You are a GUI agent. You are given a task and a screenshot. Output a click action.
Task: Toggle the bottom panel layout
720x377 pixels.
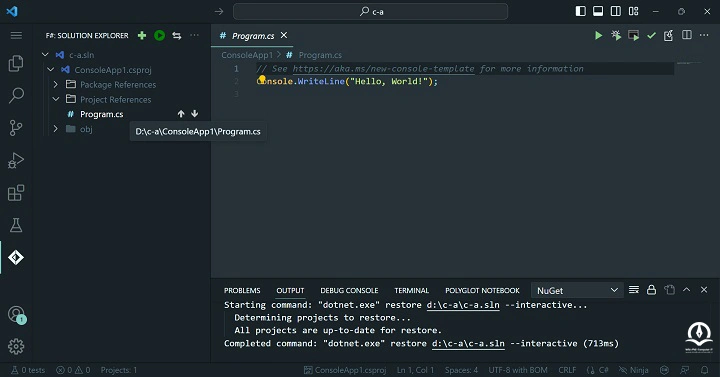point(598,11)
